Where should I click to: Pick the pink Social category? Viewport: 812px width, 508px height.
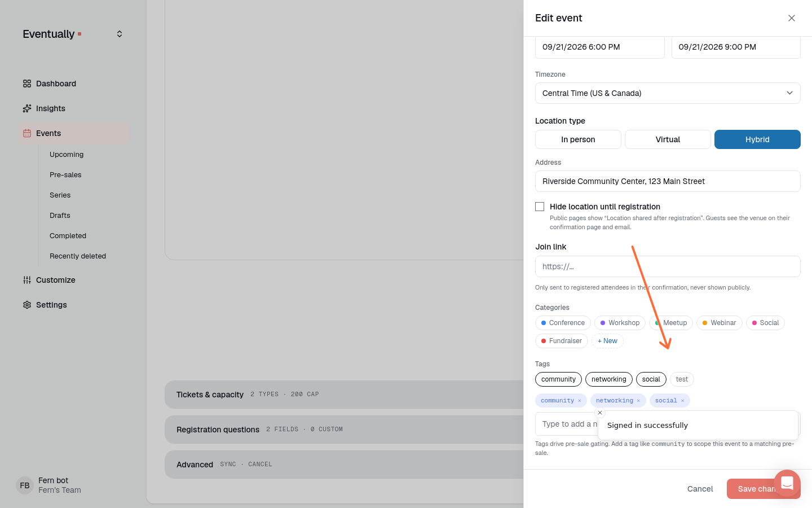tap(765, 323)
